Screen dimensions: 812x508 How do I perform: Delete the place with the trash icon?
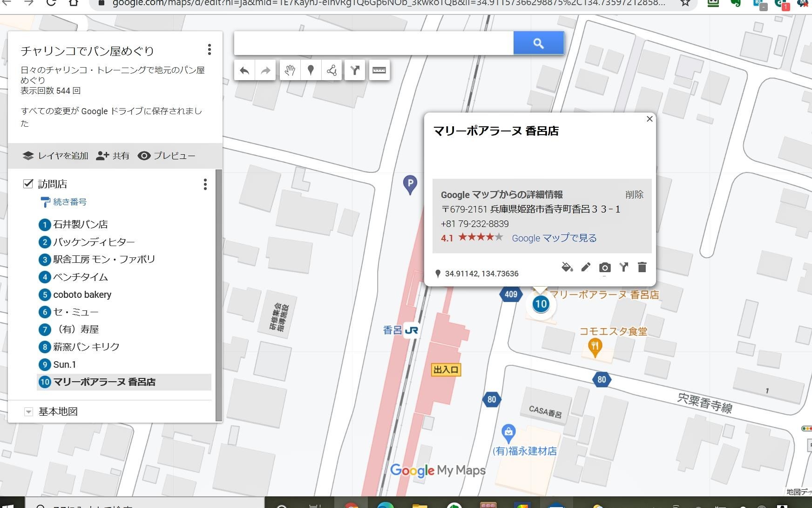tap(642, 267)
